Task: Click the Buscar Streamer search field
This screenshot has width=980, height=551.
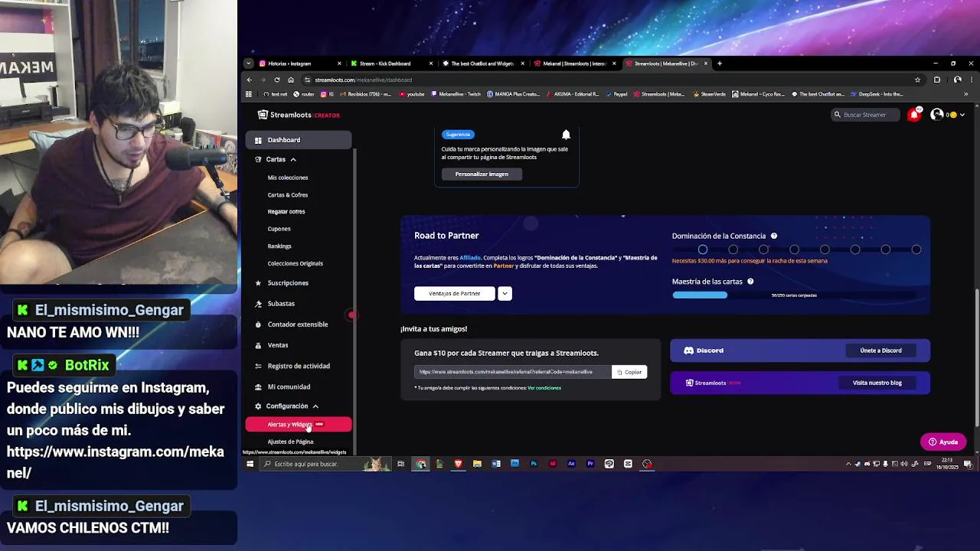Action: (865, 115)
